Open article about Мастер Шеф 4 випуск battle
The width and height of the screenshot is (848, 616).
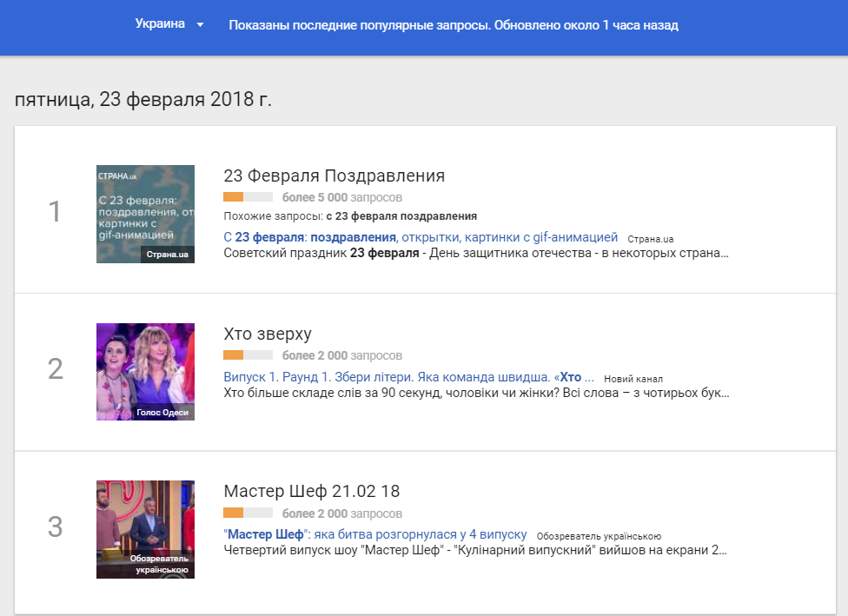pyautogui.click(x=375, y=534)
